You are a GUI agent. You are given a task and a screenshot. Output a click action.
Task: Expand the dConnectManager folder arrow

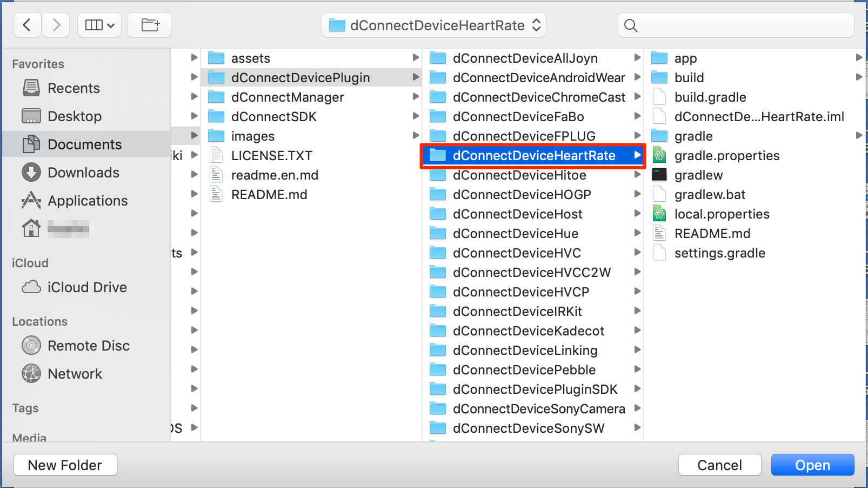pos(416,97)
